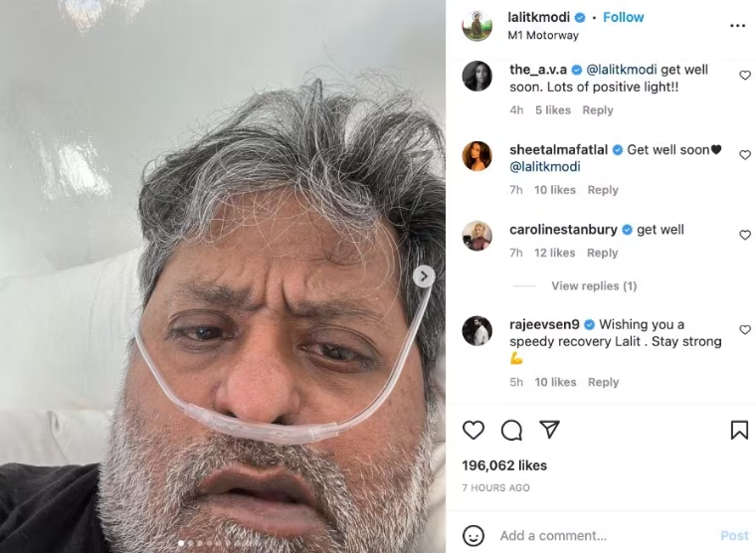756x553 pixels.
Task: Follow the lalitkmodi account
Action: [x=623, y=17]
